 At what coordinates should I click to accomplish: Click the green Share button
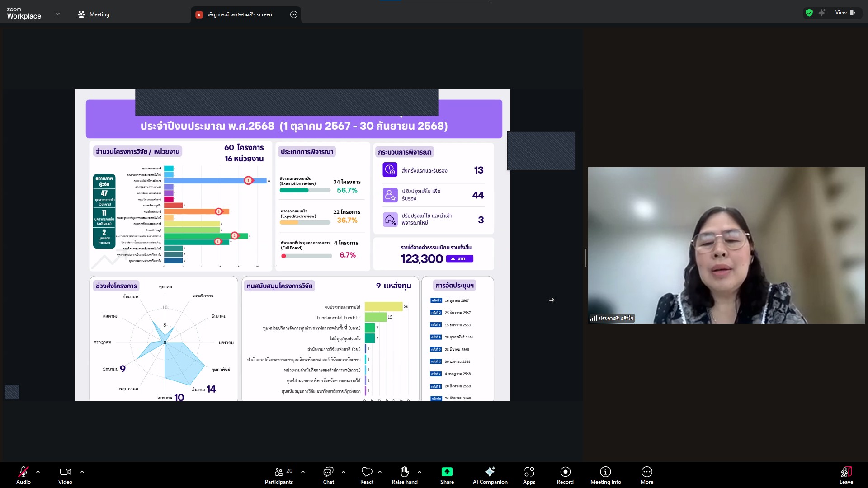(447, 475)
